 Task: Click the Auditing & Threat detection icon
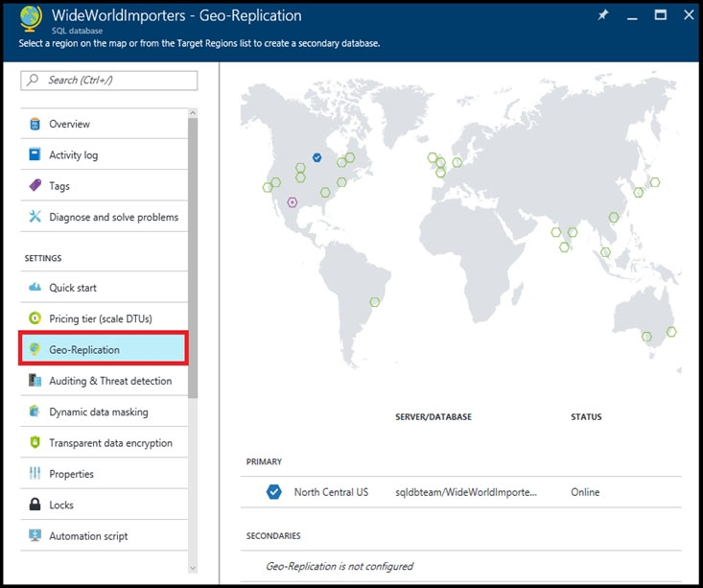click(x=35, y=380)
